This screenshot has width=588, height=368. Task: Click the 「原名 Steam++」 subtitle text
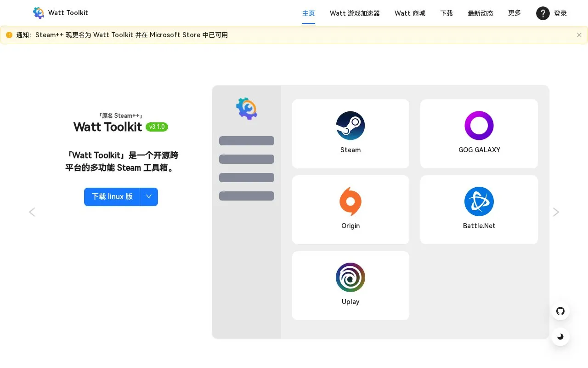coord(121,116)
